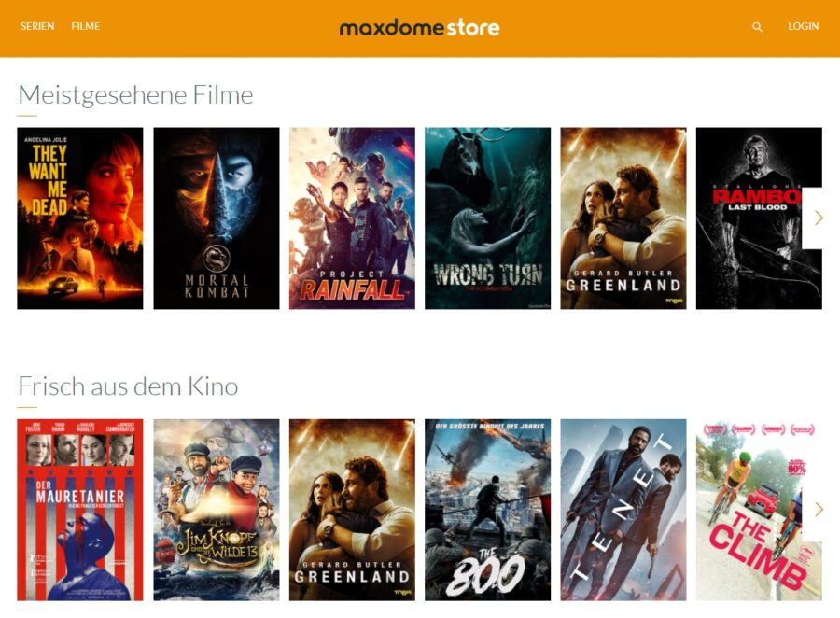Click the LOGIN link
This screenshot has width=840, height=618.
coord(803,26)
